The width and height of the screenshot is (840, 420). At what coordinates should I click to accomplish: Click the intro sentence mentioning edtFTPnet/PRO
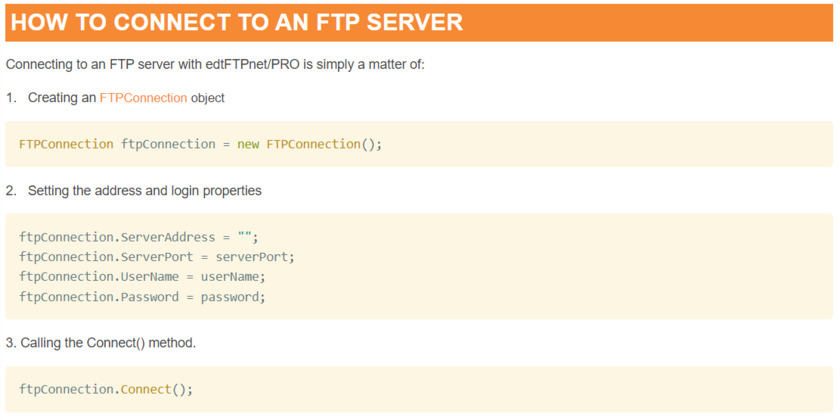[215, 64]
